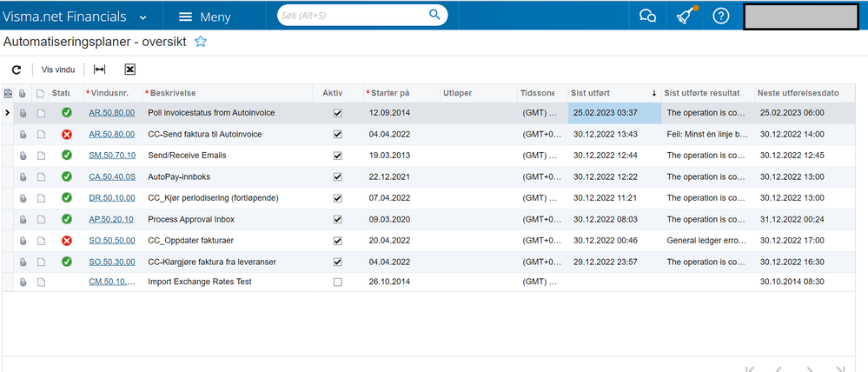Export grid to Excel icon

click(x=130, y=70)
